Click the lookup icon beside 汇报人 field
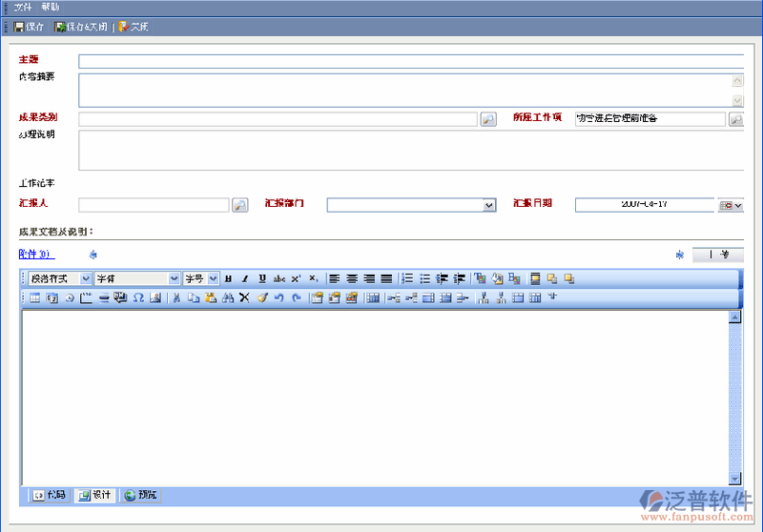 coord(239,205)
